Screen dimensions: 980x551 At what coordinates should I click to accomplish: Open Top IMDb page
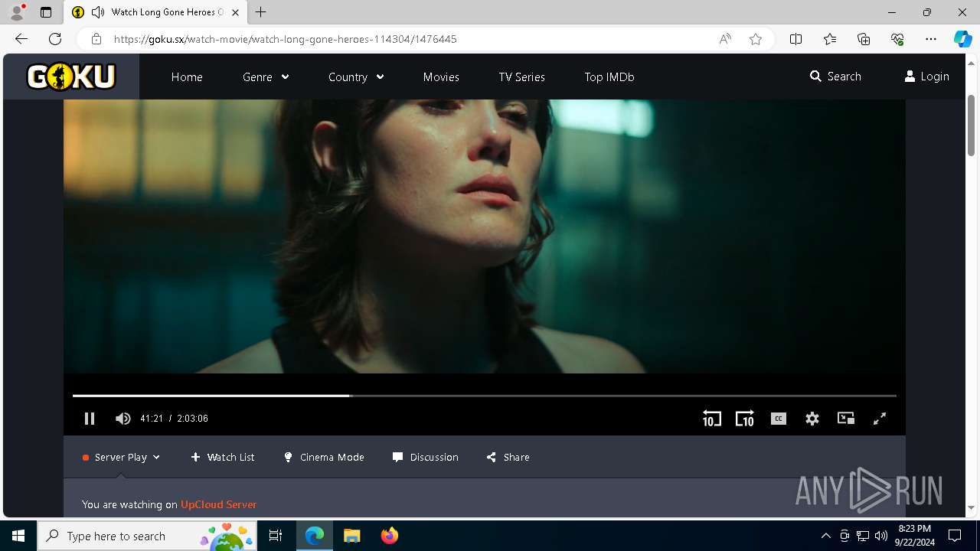(609, 77)
